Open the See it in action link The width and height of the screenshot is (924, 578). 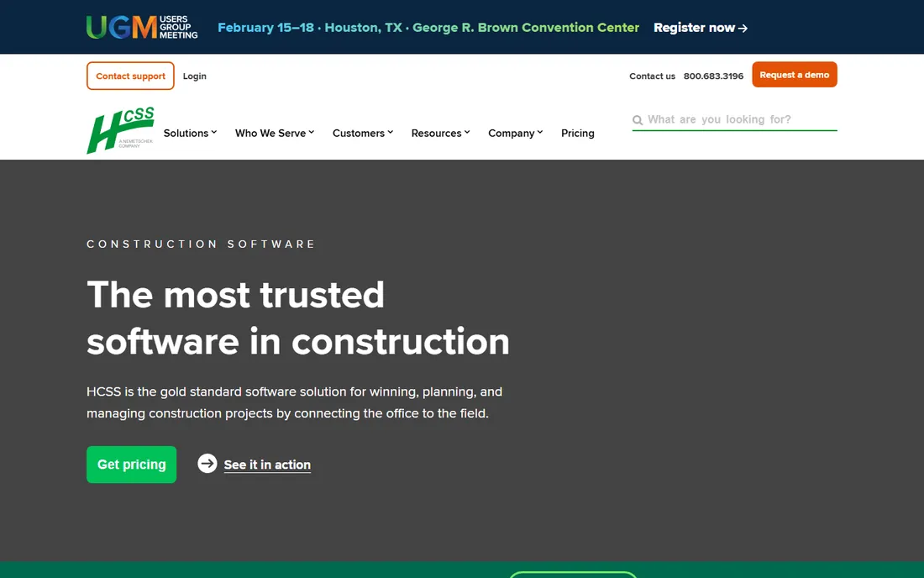(267, 465)
